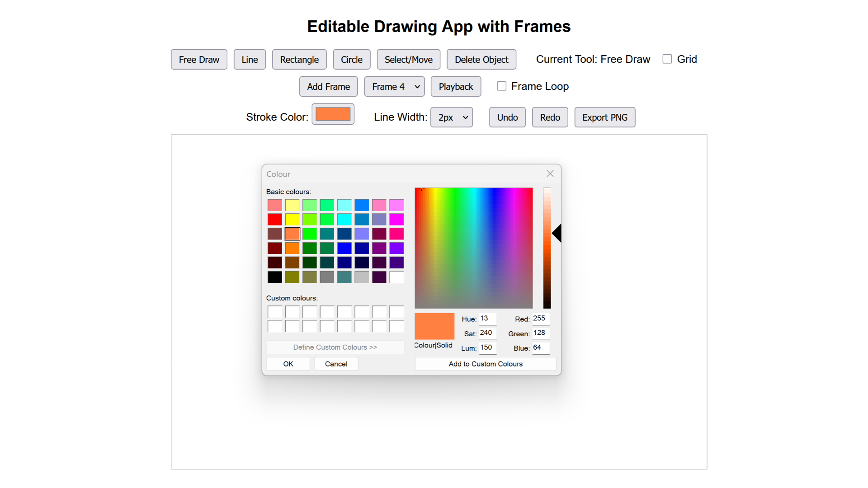Select bright green basic colour swatch

tap(310, 234)
